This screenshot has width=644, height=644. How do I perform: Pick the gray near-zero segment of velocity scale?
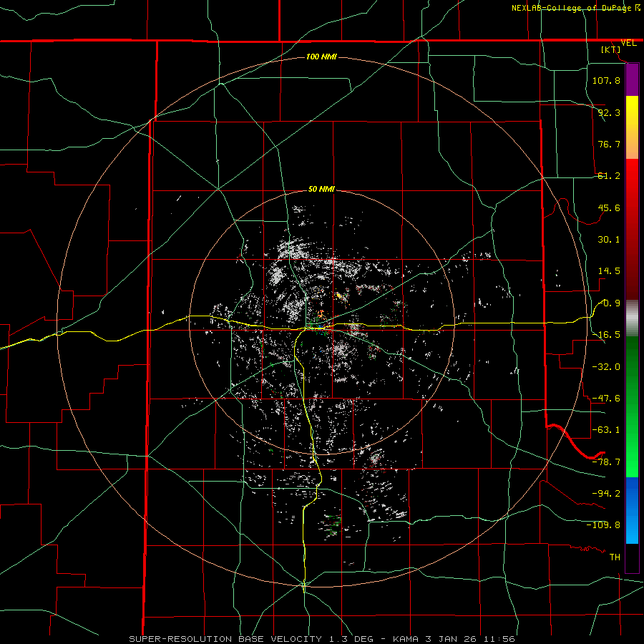(632, 318)
